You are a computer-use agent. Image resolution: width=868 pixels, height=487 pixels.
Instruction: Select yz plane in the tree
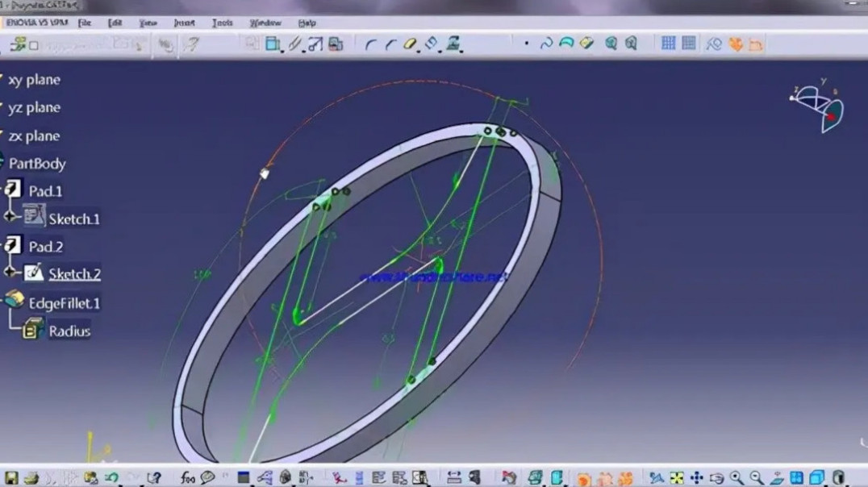(35, 107)
